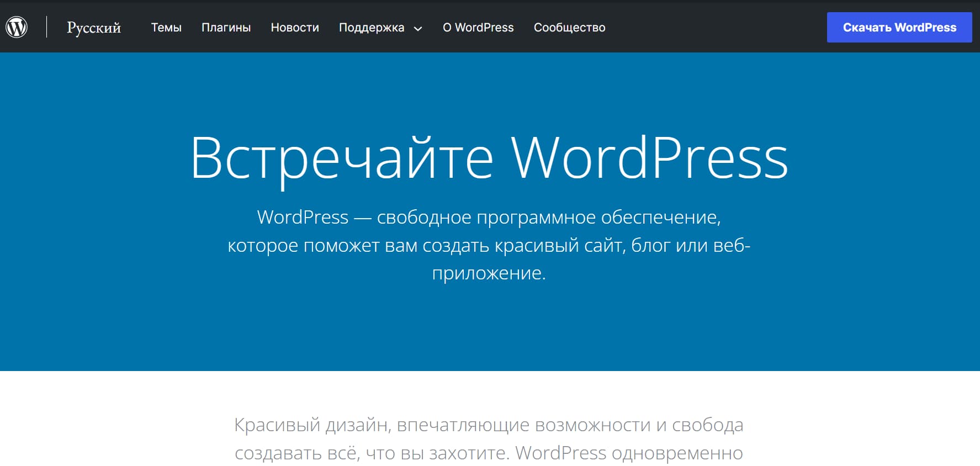Open the Русский site title link
The image size is (980, 466).
point(94,28)
